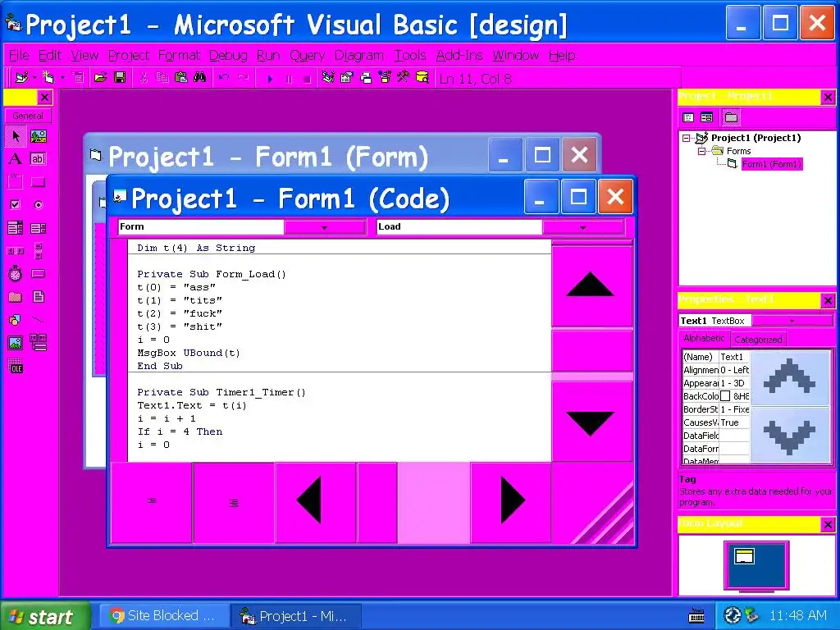
Task: Toggle Folders in the Project panel
Action: pos(731,117)
